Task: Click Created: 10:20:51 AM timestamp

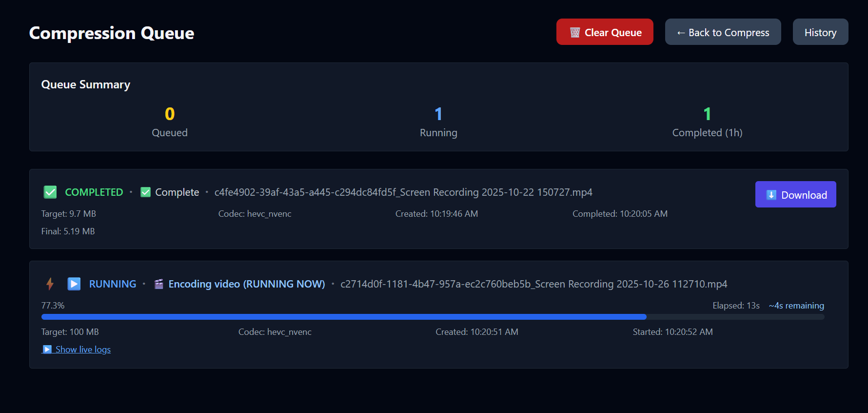Action: coord(477,332)
